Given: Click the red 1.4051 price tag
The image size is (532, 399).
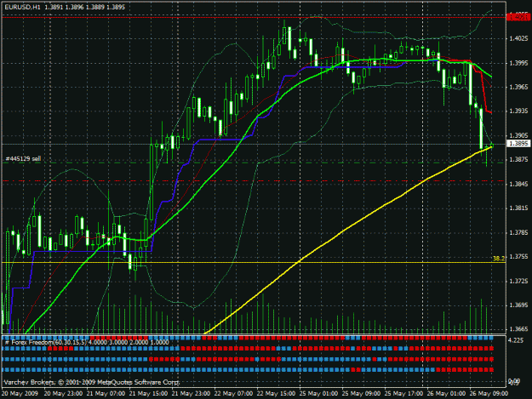Looking at the screenshot, I should coord(518,16).
